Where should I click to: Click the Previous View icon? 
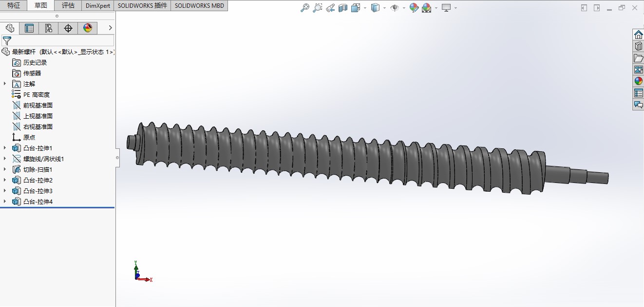330,8
